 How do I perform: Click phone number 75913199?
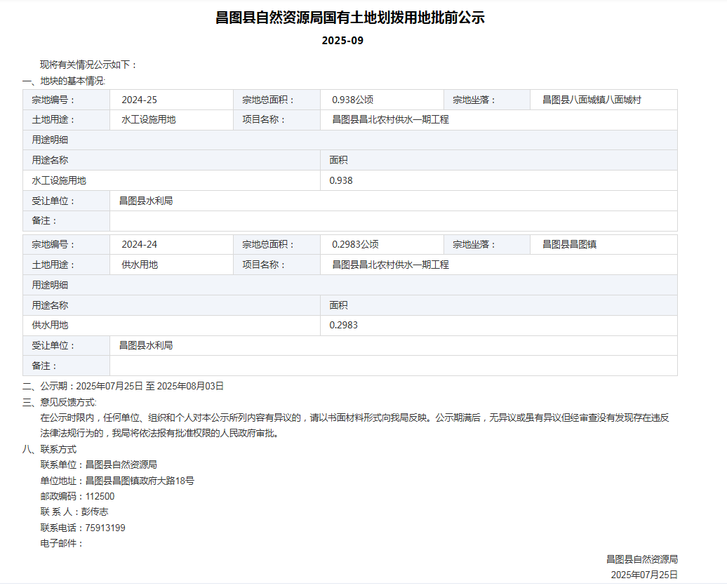coord(105,528)
